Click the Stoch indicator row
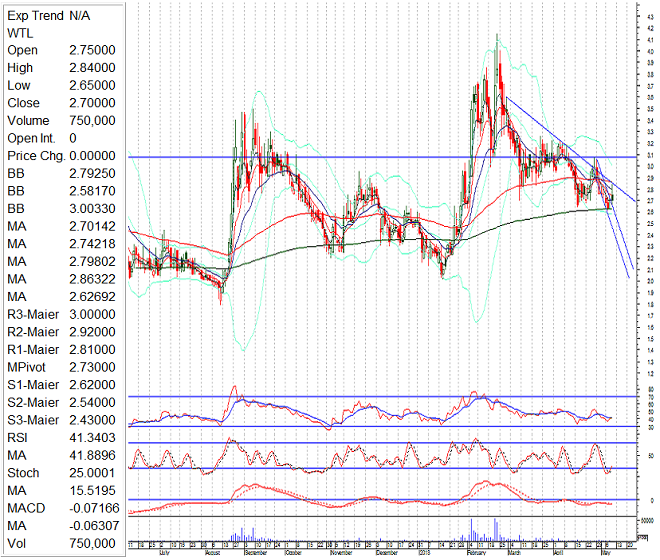 click(60, 472)
